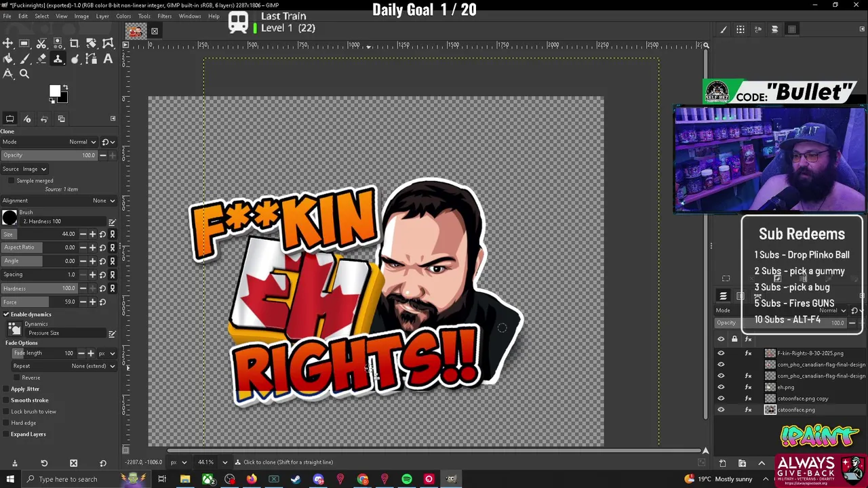Create a new layer group

(742, 463)
